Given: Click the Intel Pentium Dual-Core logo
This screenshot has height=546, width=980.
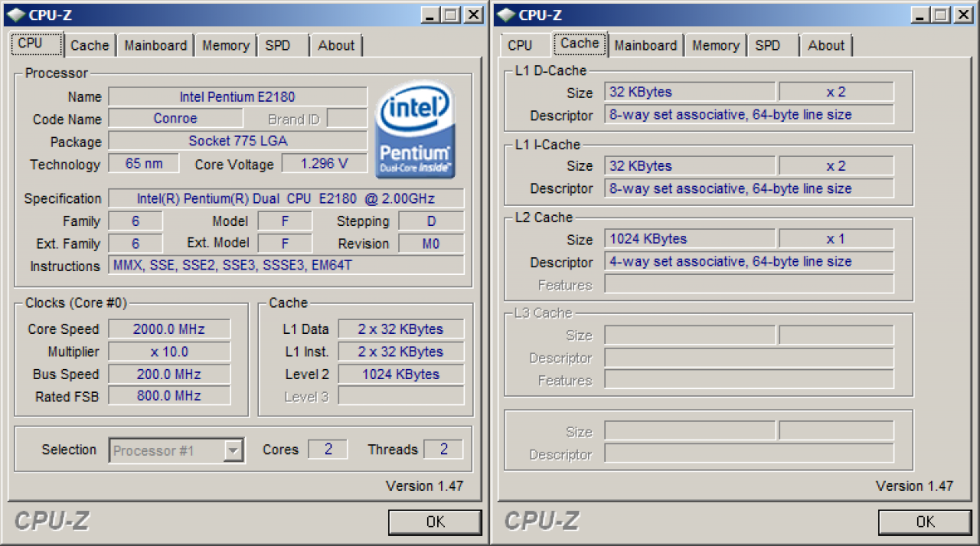Looking at the screenshot, I should coord(416,129).
